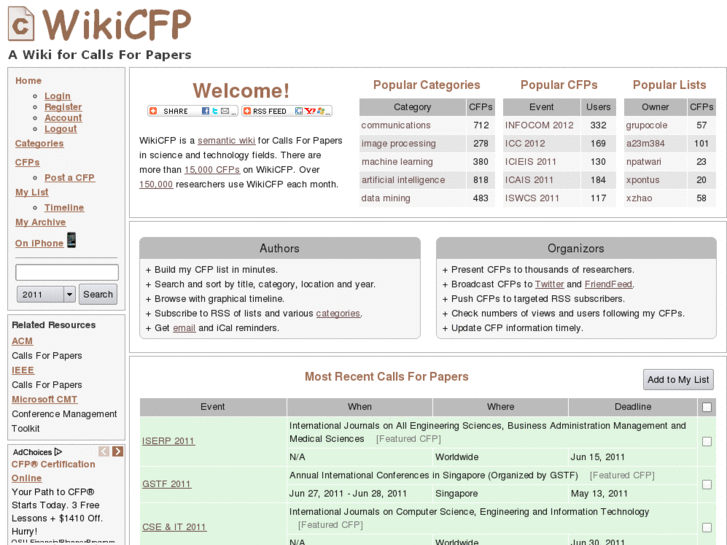
Task: Open the Twitter link under Organizers
Action: [549, 284]
